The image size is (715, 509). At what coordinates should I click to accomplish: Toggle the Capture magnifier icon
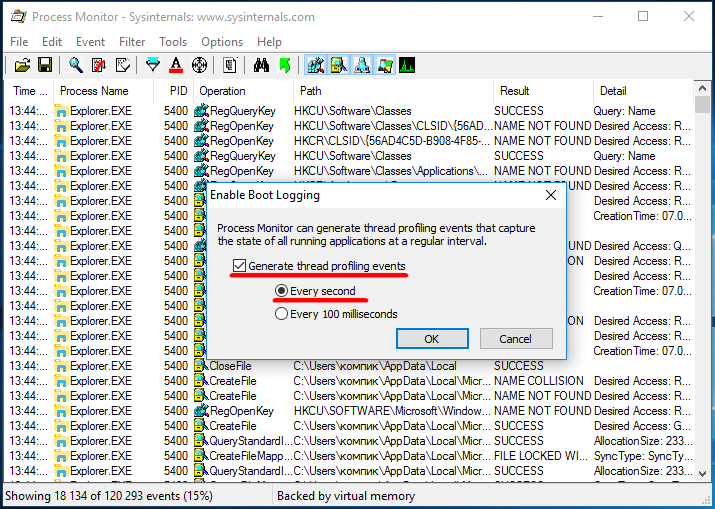(76, 65)
